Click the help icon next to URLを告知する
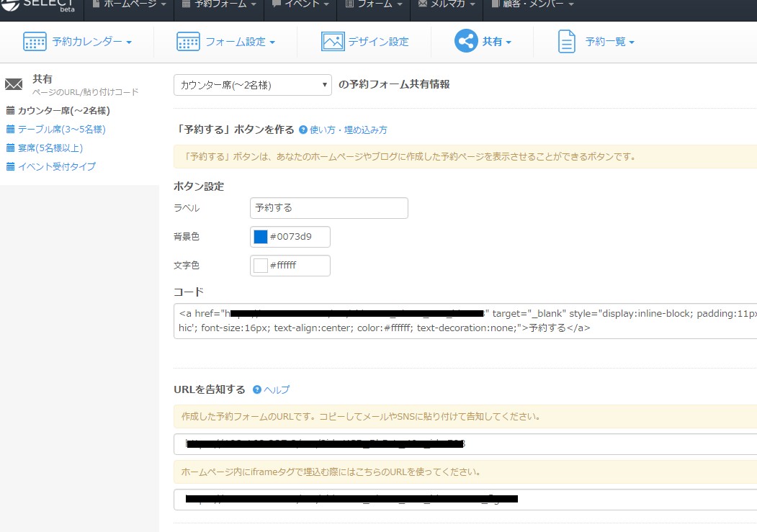This screenshot has height=532, width=757. [x=257, y=389]
